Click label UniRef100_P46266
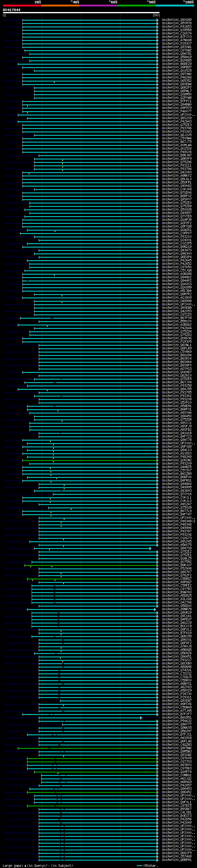The width and height of the screenshot is (197, 868). [x=177, y=78]
